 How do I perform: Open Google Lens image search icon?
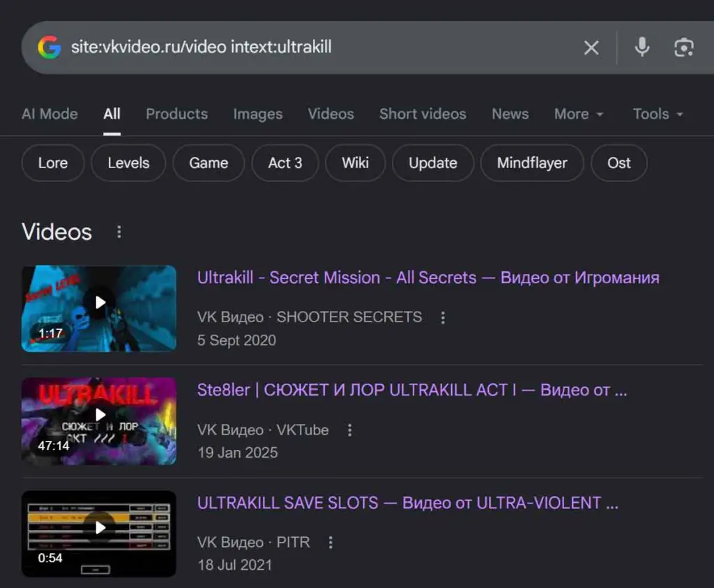click(x=683, y=47)
